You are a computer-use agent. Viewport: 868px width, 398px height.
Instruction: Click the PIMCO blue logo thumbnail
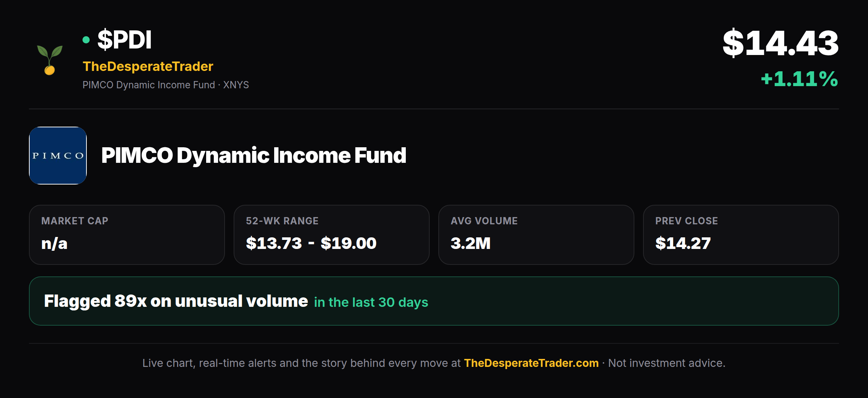[x=58, y=156]
